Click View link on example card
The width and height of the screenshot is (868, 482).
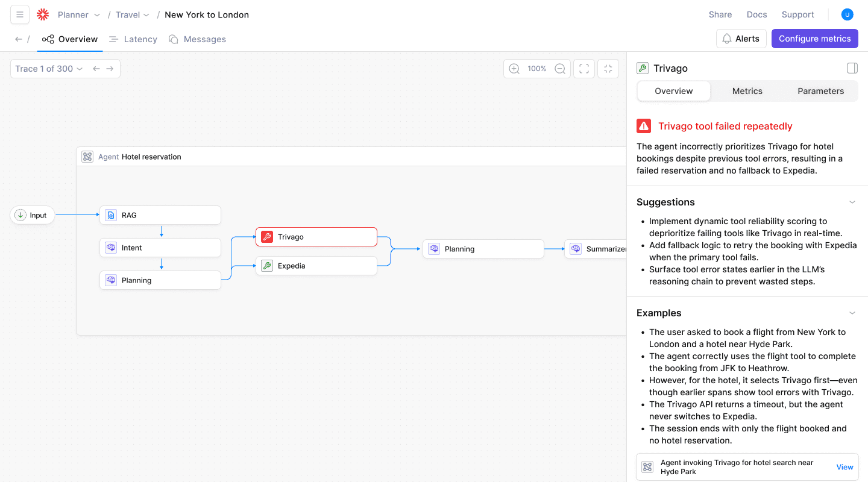pos(845,467)
